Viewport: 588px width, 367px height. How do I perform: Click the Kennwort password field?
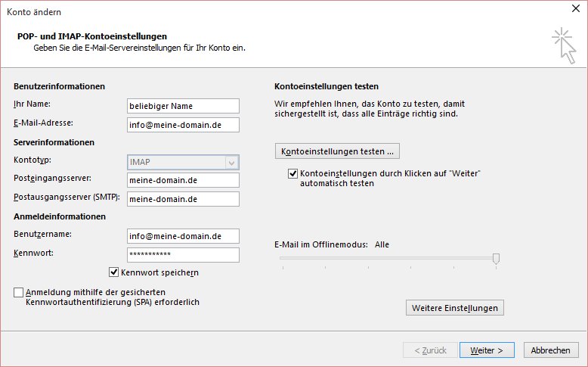click(183, 255)
